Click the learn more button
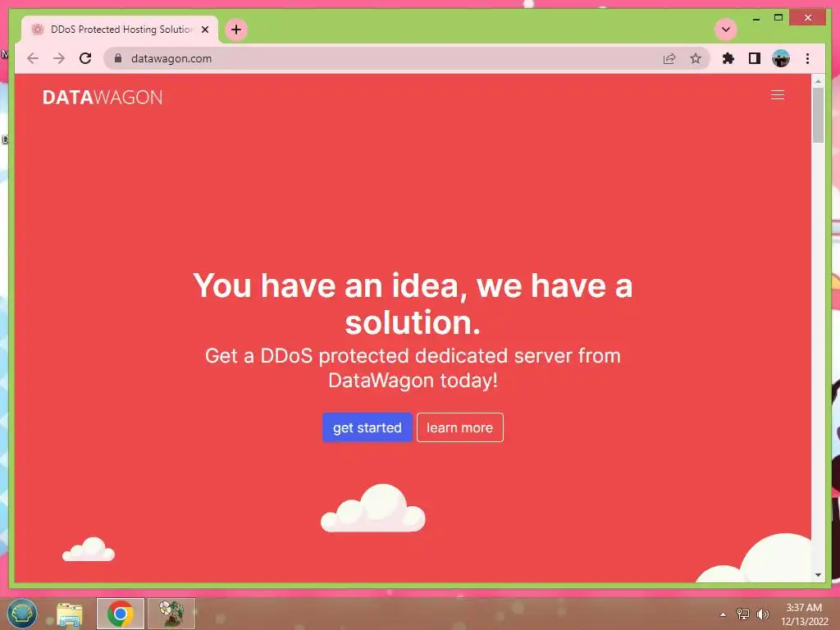The image size is (840, 630). coord(459,427)
